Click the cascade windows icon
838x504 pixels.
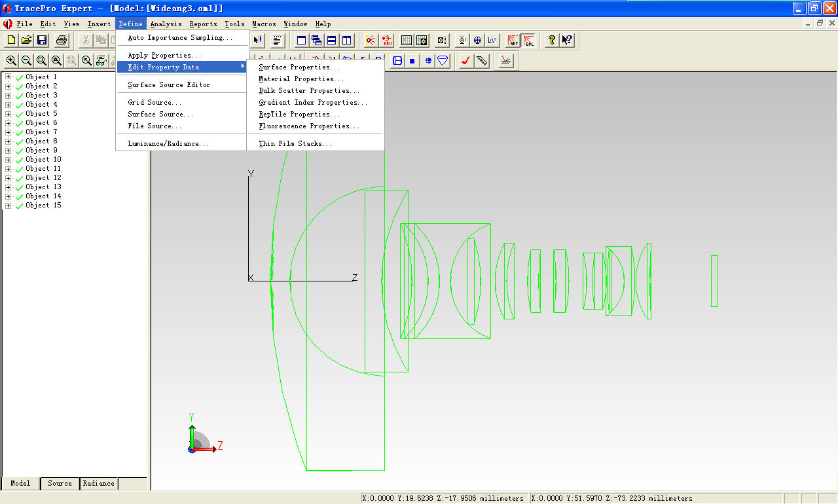(317, 40)
